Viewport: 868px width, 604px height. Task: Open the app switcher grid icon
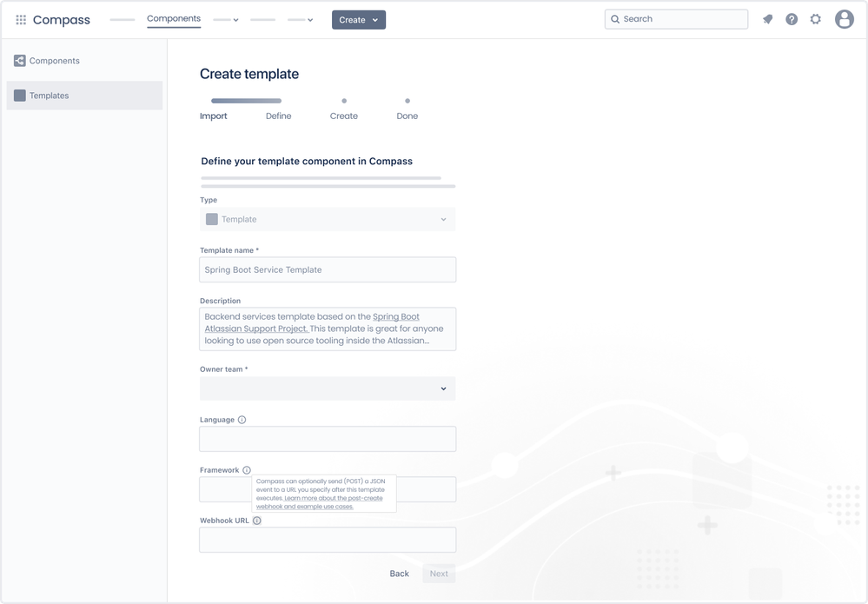pyautogui.click(x=21, y=20)
